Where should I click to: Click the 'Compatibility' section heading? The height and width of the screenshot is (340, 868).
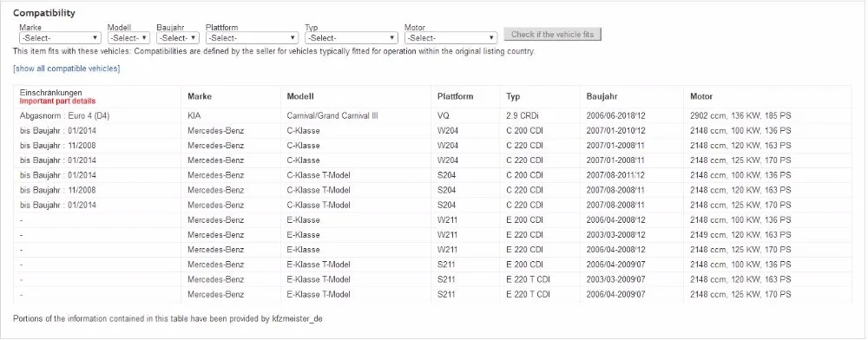click(44, 13)
